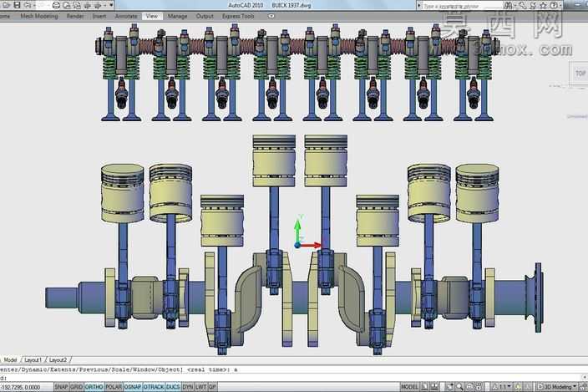The width and height of the screenshot is (588, 392).
Task: Minimize the ribbon with the panel toggle button
Action: [271, 16]
